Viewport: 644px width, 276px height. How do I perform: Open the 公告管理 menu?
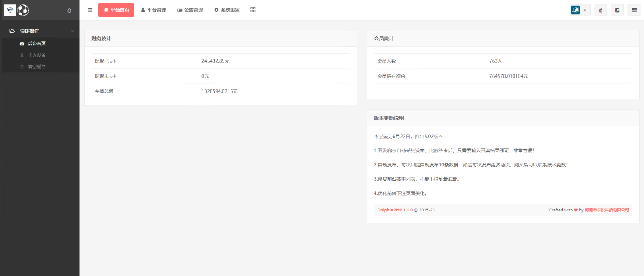coord(190,10)
